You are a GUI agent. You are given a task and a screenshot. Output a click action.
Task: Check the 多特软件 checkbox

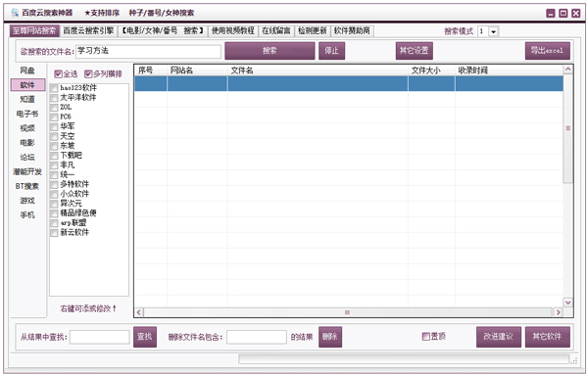(x=54, y=185)
